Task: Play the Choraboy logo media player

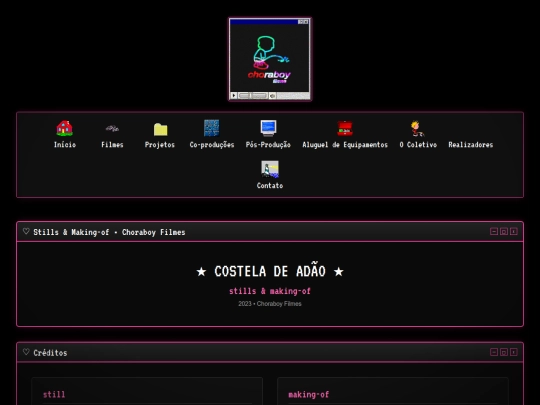Action: pos(234,95)
